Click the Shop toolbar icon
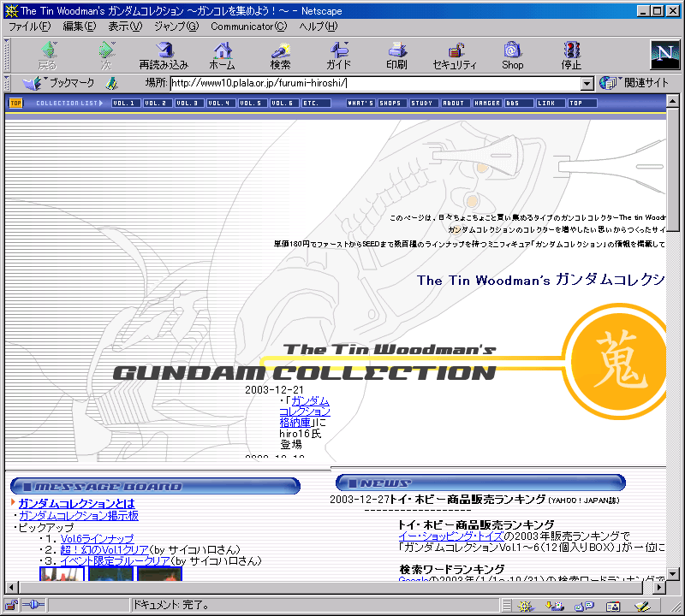 (512, 56)
